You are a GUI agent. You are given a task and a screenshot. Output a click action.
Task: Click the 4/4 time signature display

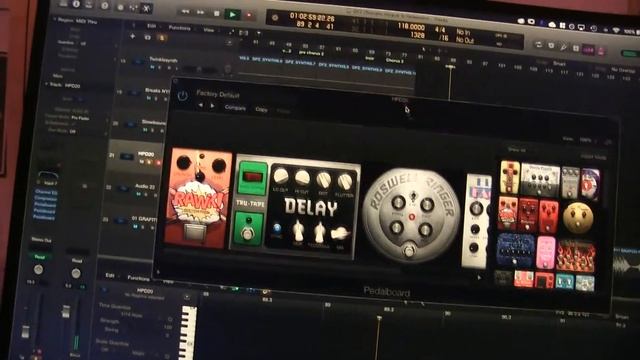440,29
